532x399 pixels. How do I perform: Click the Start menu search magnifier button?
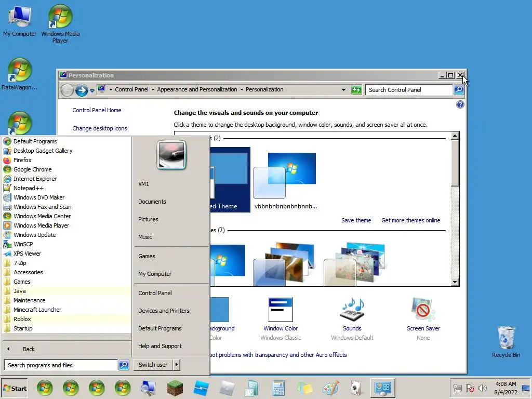124,365
